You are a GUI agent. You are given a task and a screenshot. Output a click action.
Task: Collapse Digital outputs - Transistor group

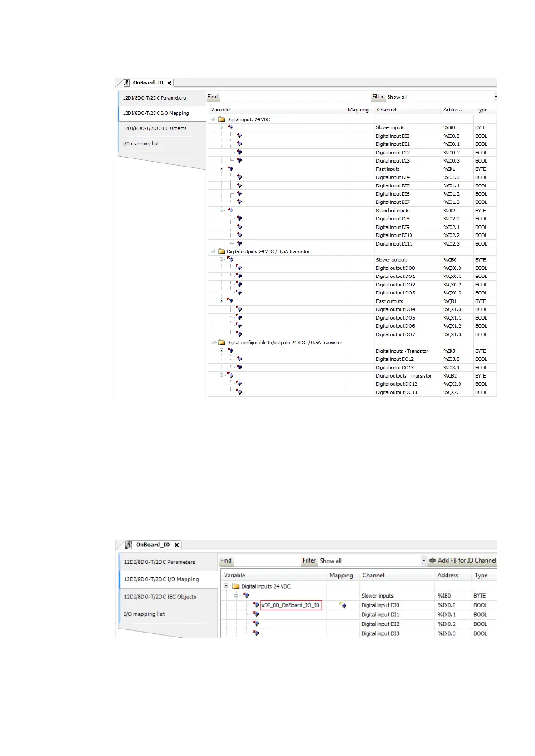click(221, 375)
